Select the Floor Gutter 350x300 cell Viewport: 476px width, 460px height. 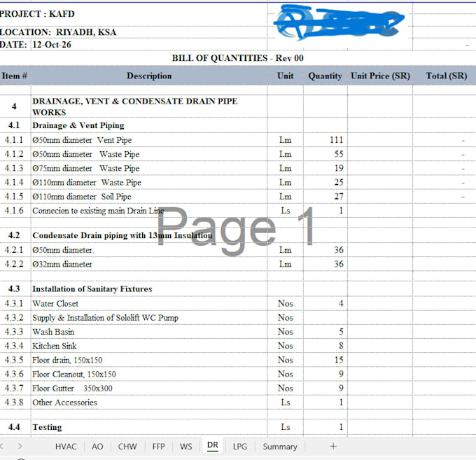point(149,388)
